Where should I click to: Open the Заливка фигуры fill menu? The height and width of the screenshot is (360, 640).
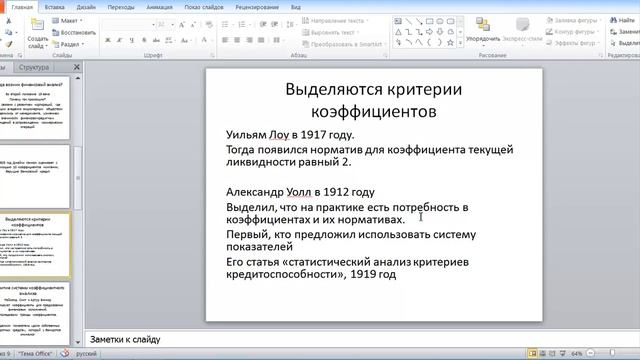pyautogui.click(x=574, y=20)
